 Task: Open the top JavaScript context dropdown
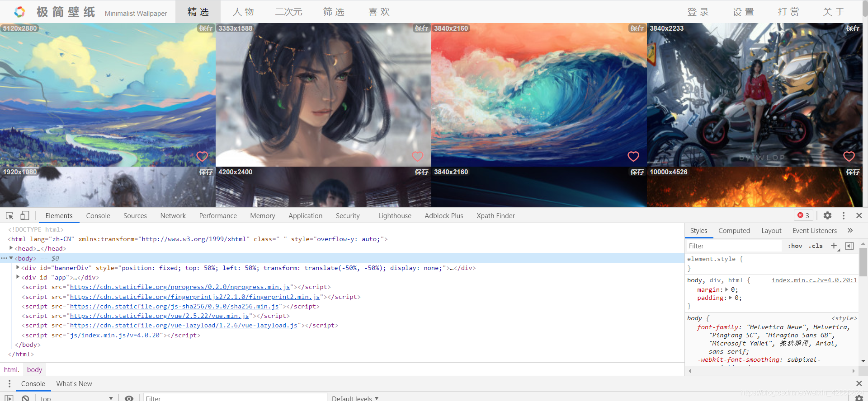(76, 398)
